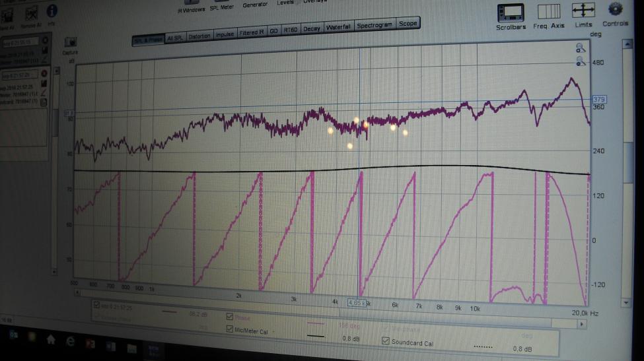This screenshot has height=361, width=644.
Task: Toggle the Phase trace checkbox
Action: pyautogui.click(x=230, y=316)
